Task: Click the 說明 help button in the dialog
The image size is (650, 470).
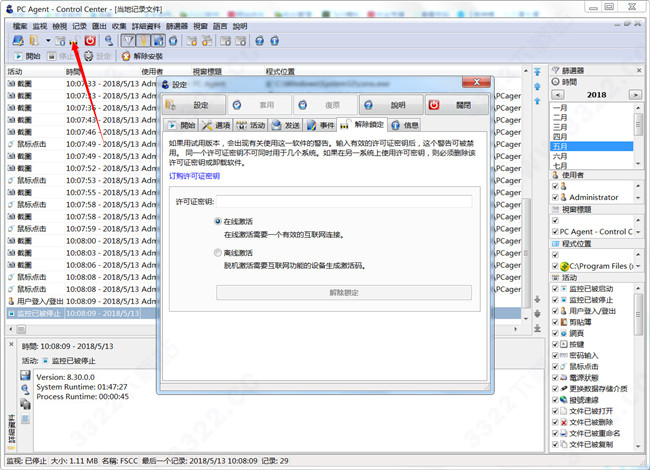Action: point(391,105)
